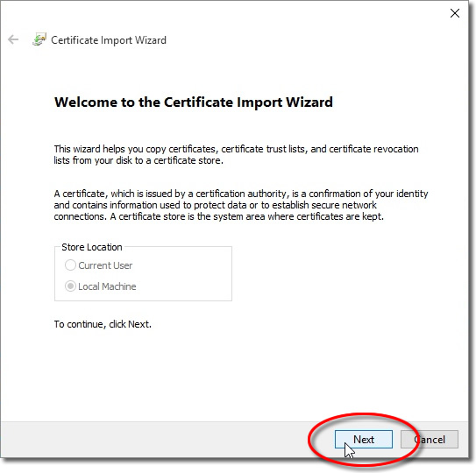Select the Local Machine radio button
Viewport: 476px width, 473px height.
(70, 286)
